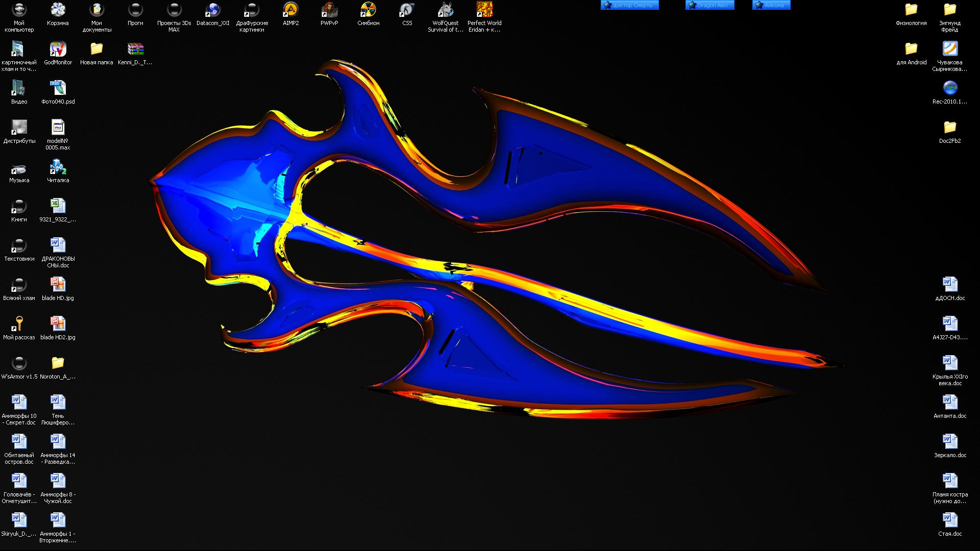Launch the Perfect World Eridan shortcut
The image size is (980, 551).
point(484,10)
